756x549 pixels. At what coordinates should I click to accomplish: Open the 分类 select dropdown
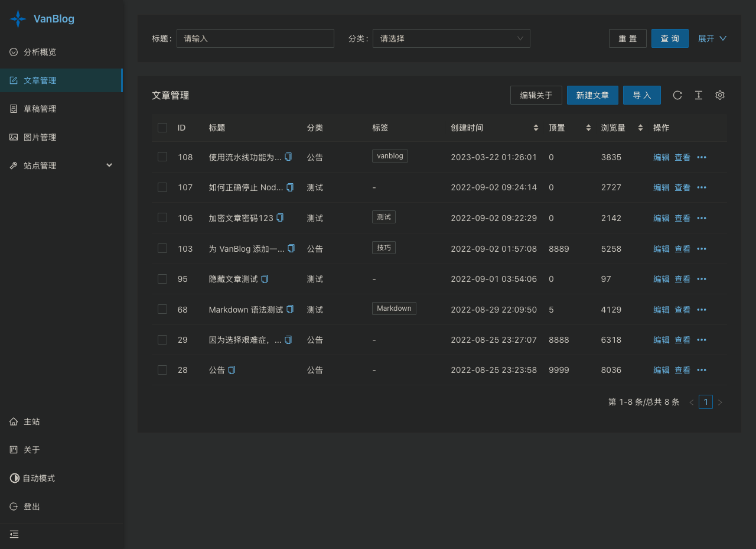coord(451,38)
